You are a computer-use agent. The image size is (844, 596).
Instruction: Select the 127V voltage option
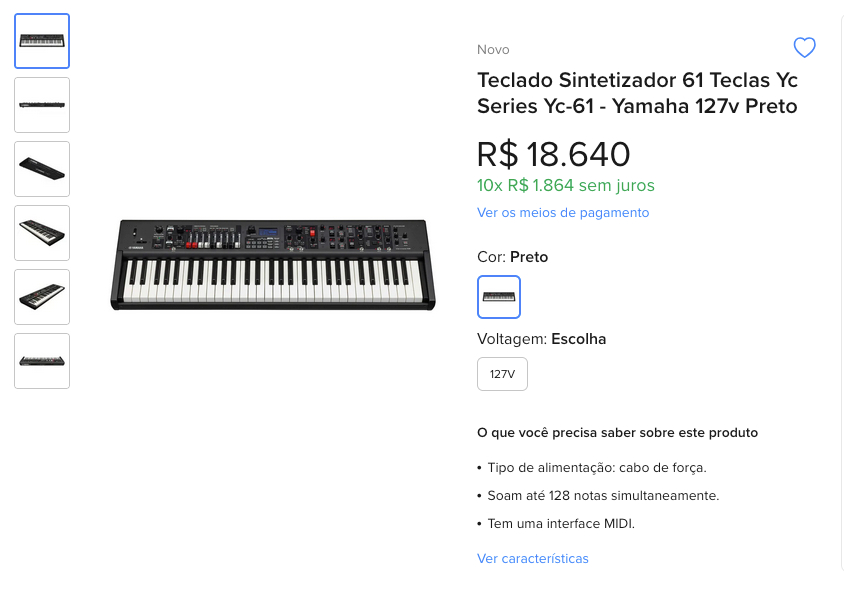click(x=502, y=374)
